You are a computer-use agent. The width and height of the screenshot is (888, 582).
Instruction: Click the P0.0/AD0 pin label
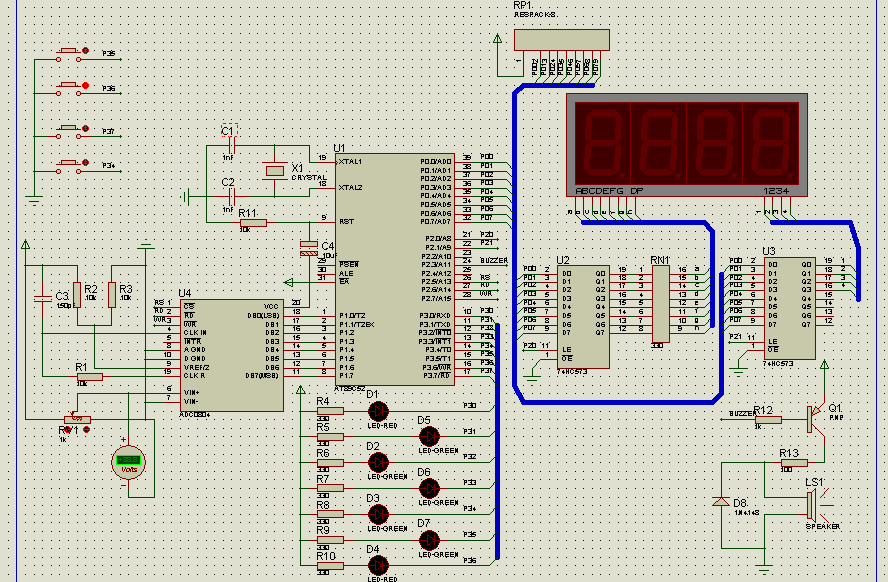pos(436,161)
